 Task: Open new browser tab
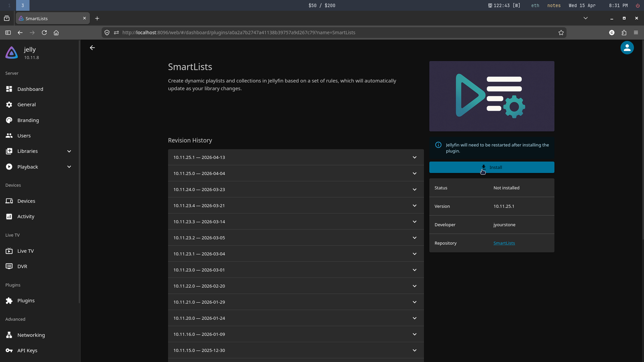pos(97,18)
